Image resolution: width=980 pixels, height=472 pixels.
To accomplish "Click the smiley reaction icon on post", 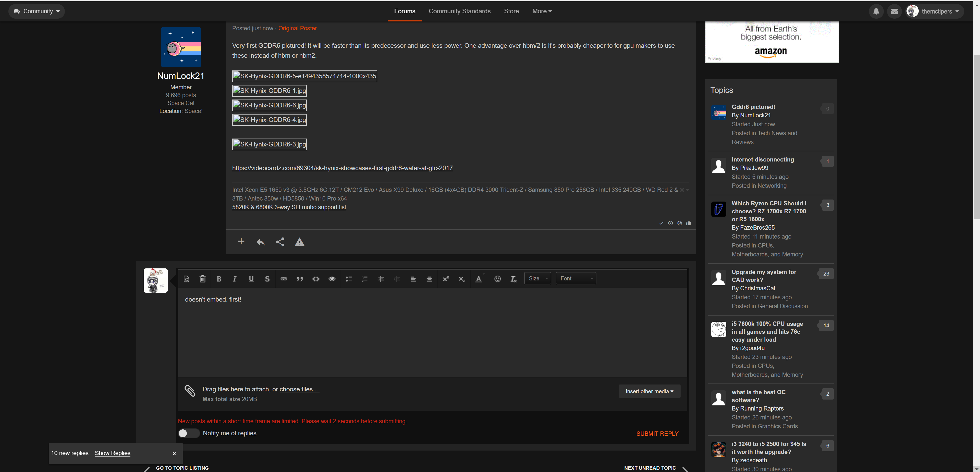I will coord(679,223).
